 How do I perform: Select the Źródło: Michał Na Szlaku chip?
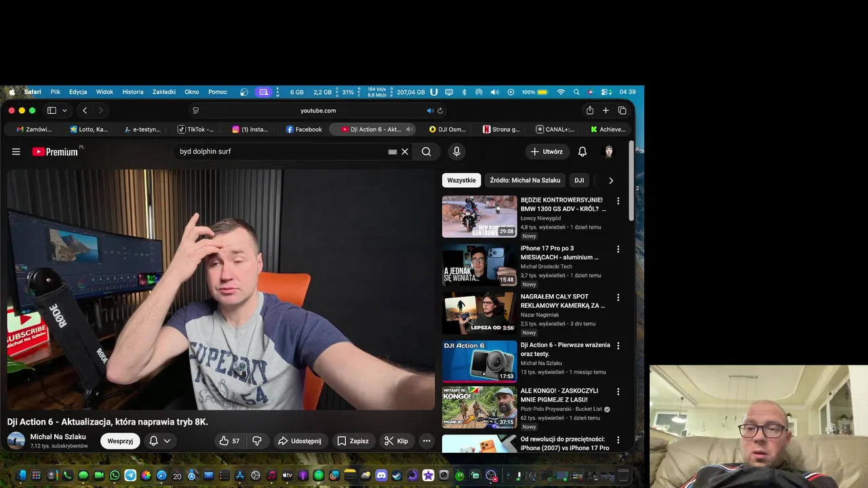pos(525,180)
